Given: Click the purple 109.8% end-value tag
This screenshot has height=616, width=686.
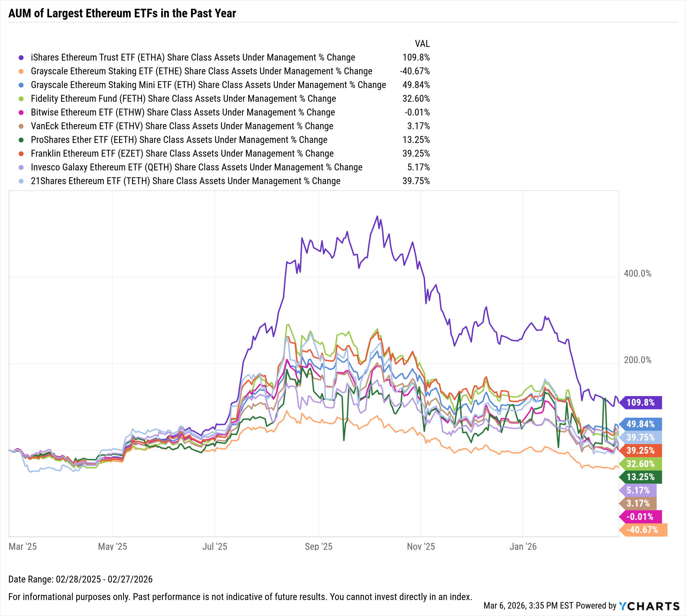Looking at the screenshot, I should tap(641, 403).
